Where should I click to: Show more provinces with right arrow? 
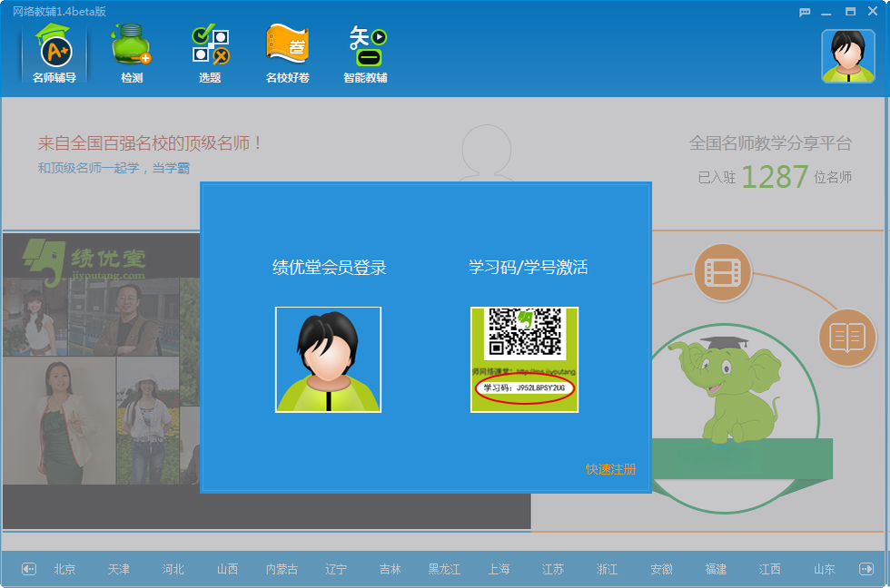(866, 569)
